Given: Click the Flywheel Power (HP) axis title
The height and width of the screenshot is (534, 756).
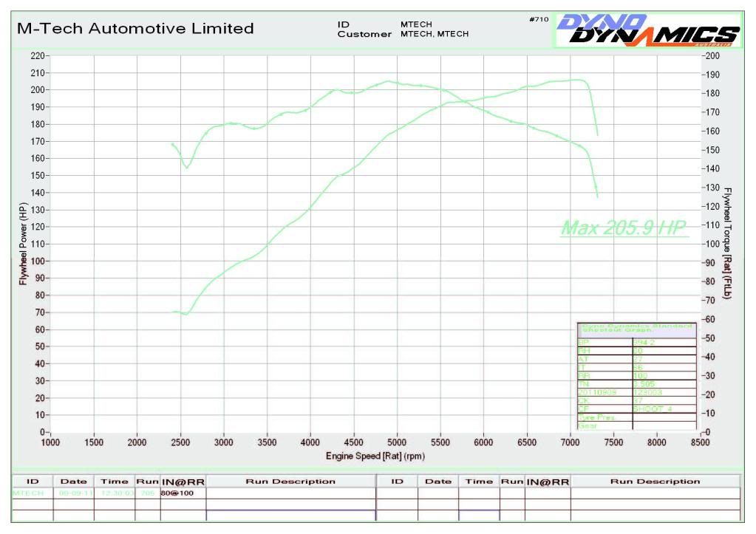Looking at the screenshot, I should (x=23, y=244).
